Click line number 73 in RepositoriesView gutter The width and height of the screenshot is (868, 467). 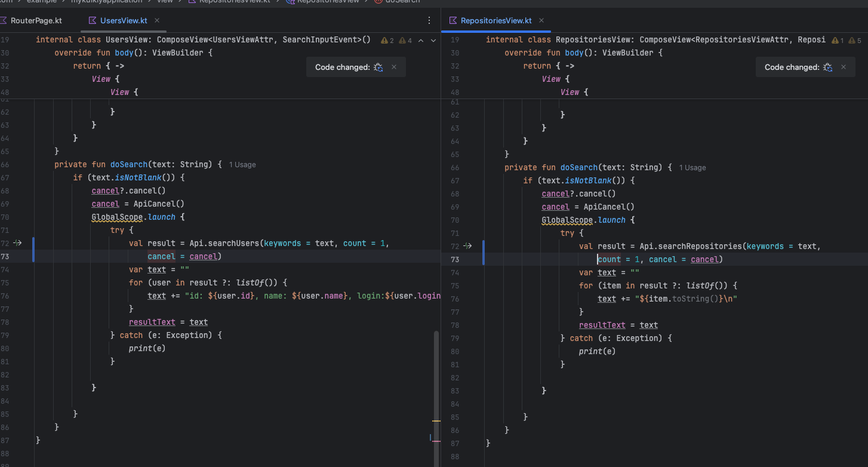455,259
